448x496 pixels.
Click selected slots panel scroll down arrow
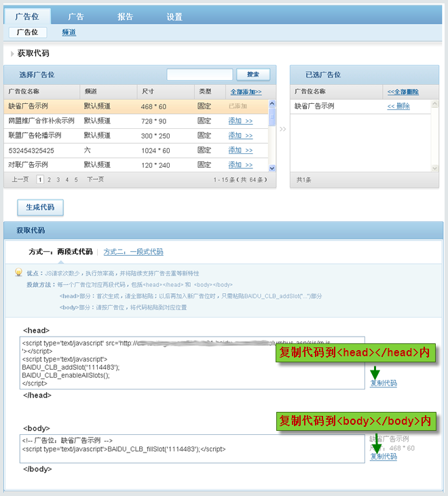435,168
